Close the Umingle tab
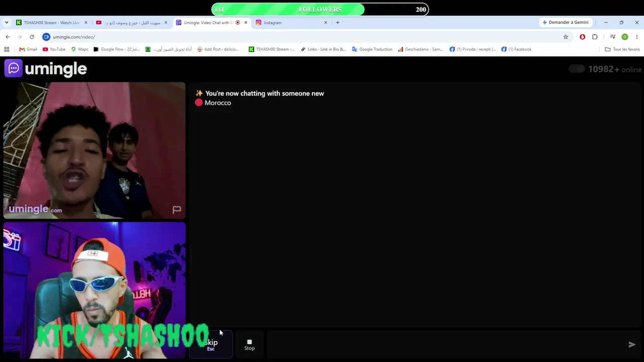 pos(246,23)
